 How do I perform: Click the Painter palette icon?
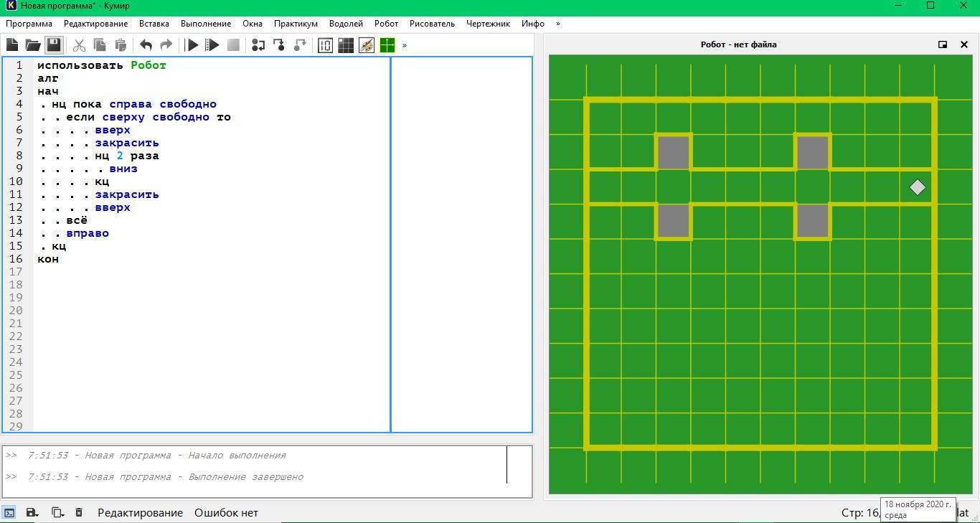[x=367, y=45]
